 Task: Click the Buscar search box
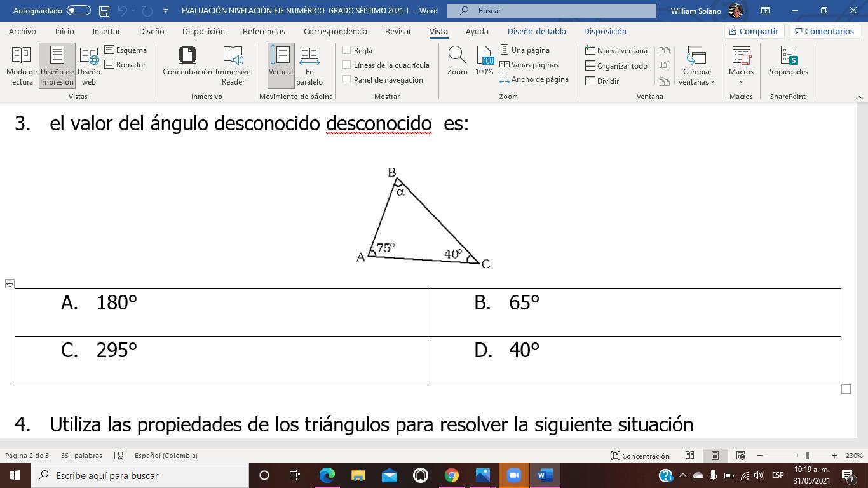click(552, 11)
